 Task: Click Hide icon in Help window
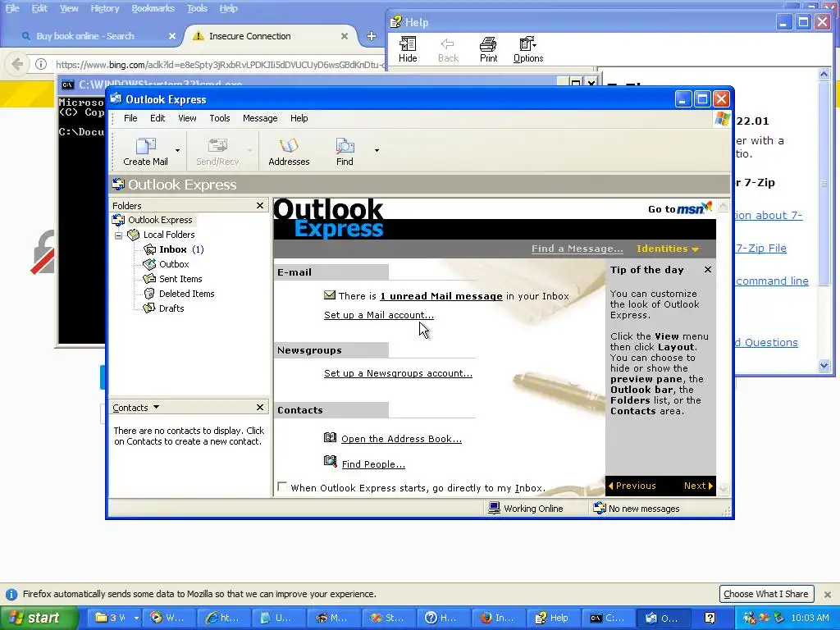[408, 44]
